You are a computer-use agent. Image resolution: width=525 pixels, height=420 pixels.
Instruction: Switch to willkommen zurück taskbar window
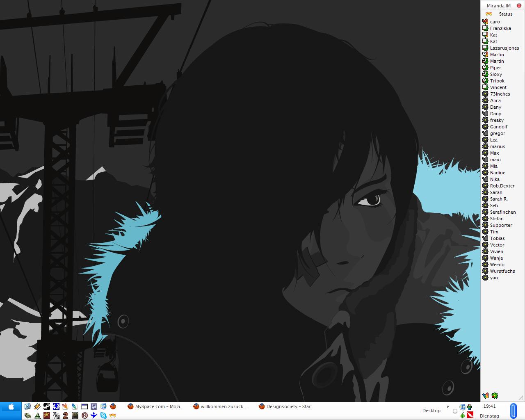point(221,406)
